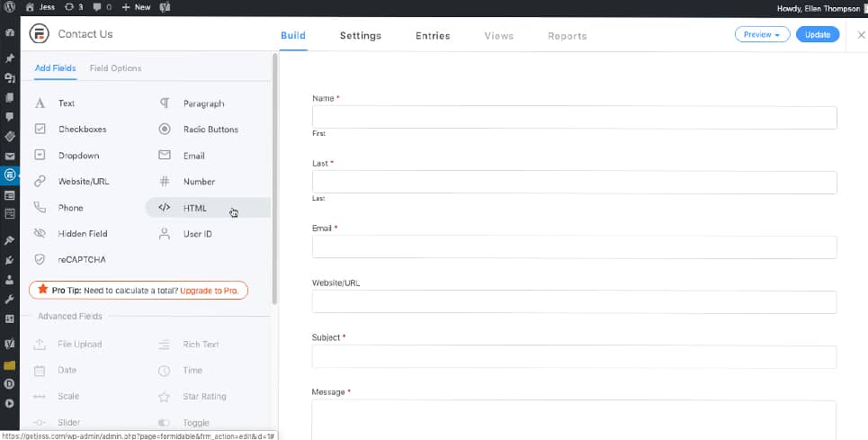Open the Preview dropdown
Image resolution: width=868 pixels, height=440 pixels.
[762, 34]
